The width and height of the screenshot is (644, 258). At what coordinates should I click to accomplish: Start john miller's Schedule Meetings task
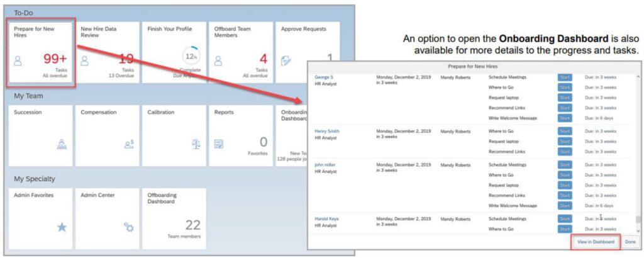click(x=565, y=165)
